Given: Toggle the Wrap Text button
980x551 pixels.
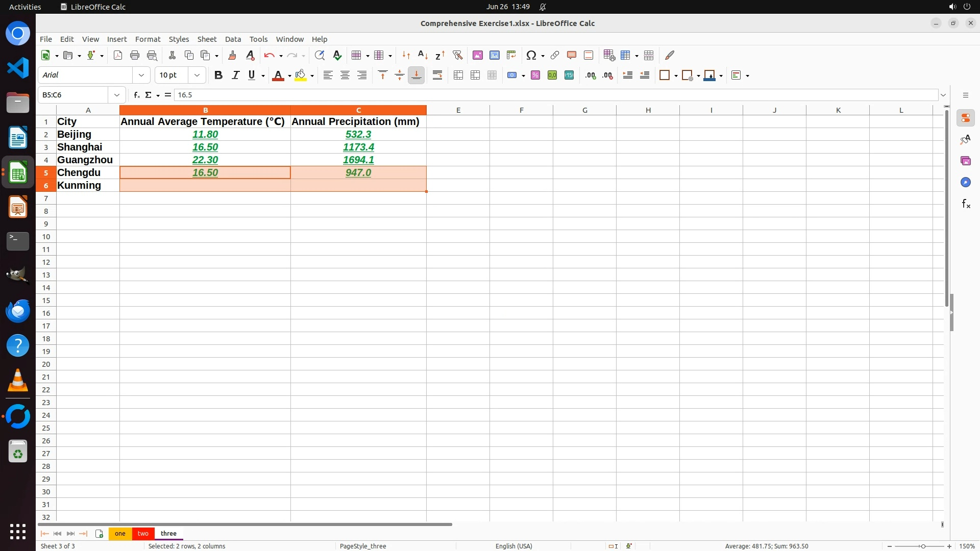Looking at the screenshot, I should (437, 76).
